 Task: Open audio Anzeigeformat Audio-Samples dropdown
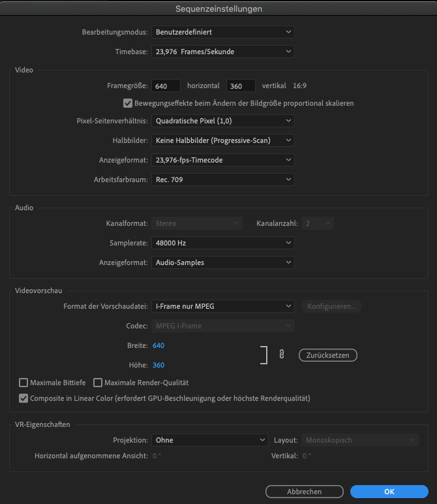[222, 262]
